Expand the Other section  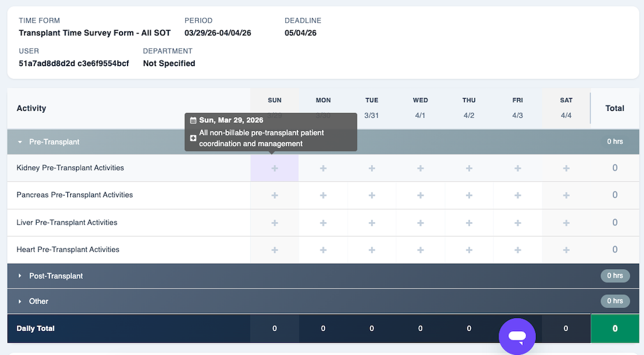20,301
